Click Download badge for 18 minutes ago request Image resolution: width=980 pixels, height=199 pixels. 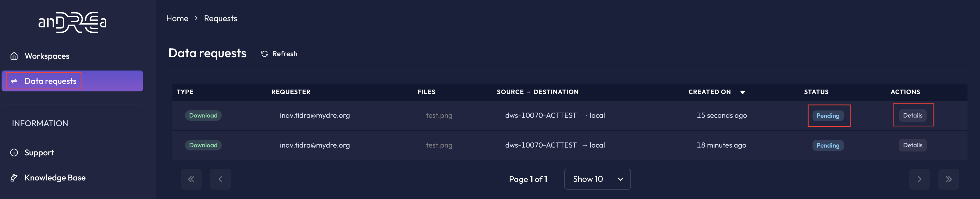(x=203, y=145)
